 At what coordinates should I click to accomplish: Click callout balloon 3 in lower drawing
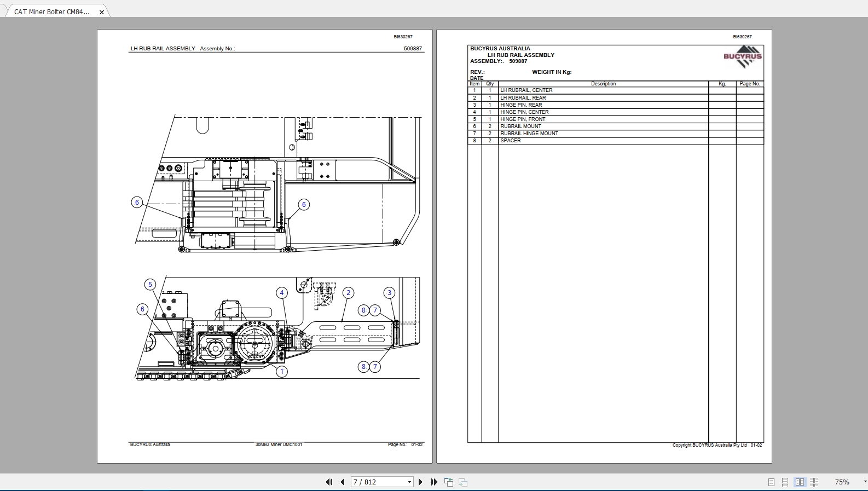coord(389,293)
